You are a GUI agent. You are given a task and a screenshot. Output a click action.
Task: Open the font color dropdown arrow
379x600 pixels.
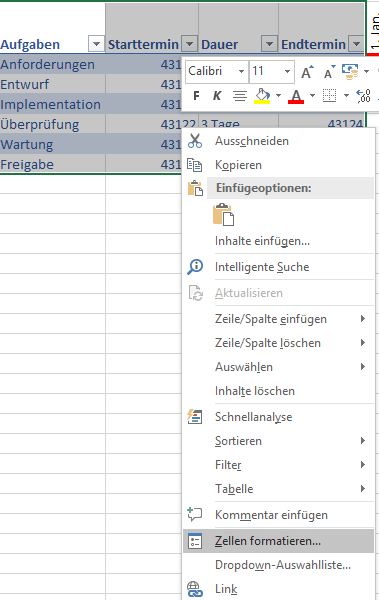312,96
